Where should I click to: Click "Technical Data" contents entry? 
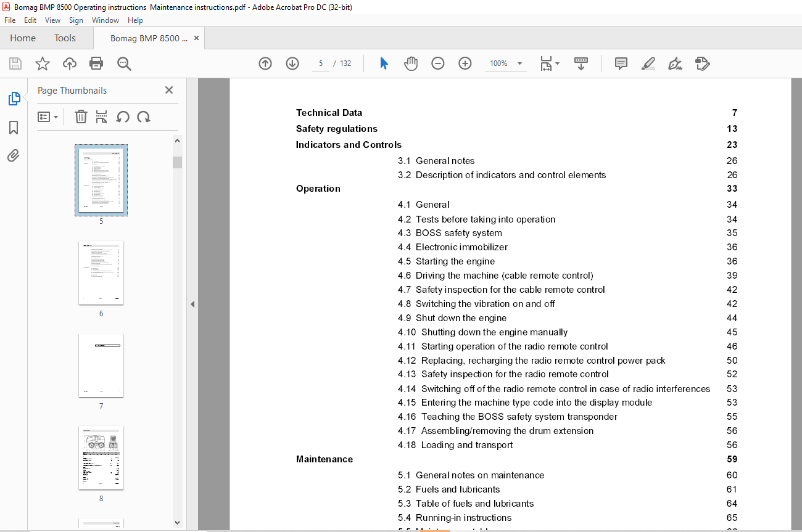coord(329,113)
